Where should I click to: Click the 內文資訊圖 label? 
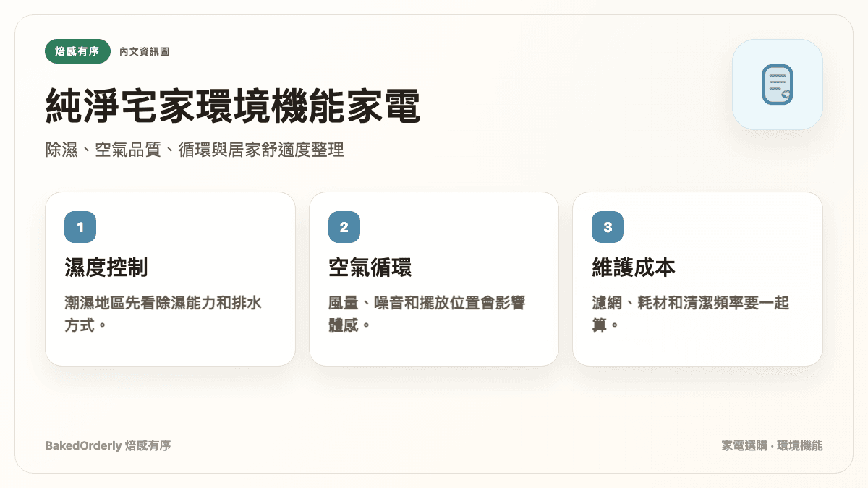pyautogui.click(x=145, y=52)
